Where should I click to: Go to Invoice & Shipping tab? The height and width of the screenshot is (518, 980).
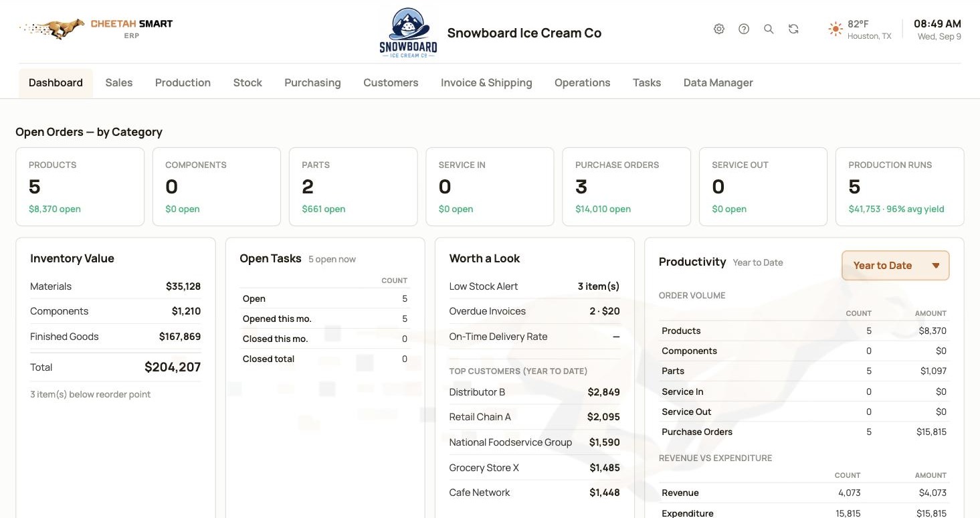(x=486, y=83)
